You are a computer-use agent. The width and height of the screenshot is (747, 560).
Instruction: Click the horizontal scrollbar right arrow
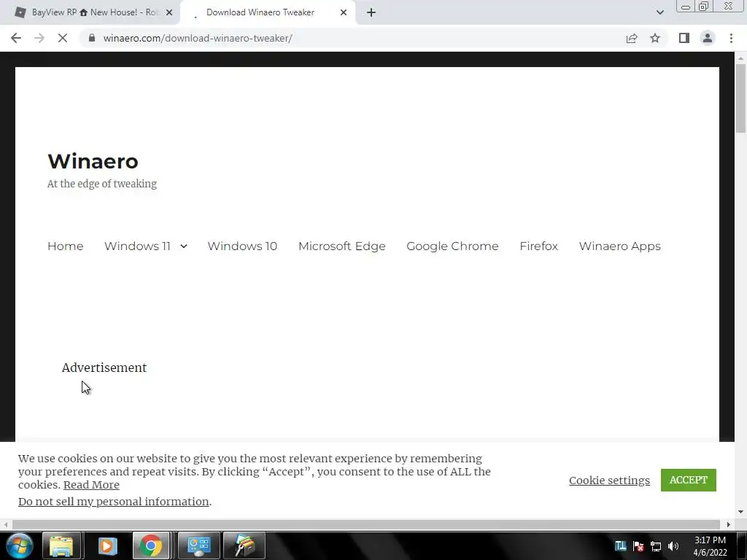point(729,524)
